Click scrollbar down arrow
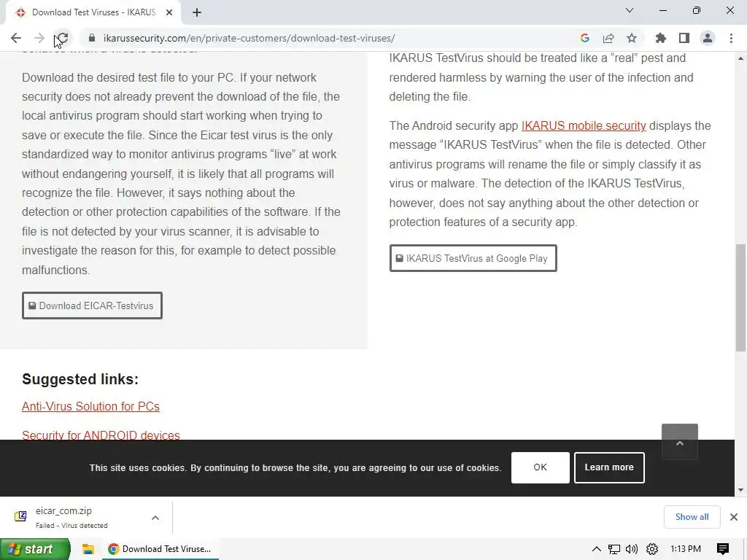Image resolution: width=747 pixels, height=560 pixels. tap(740, 490)
